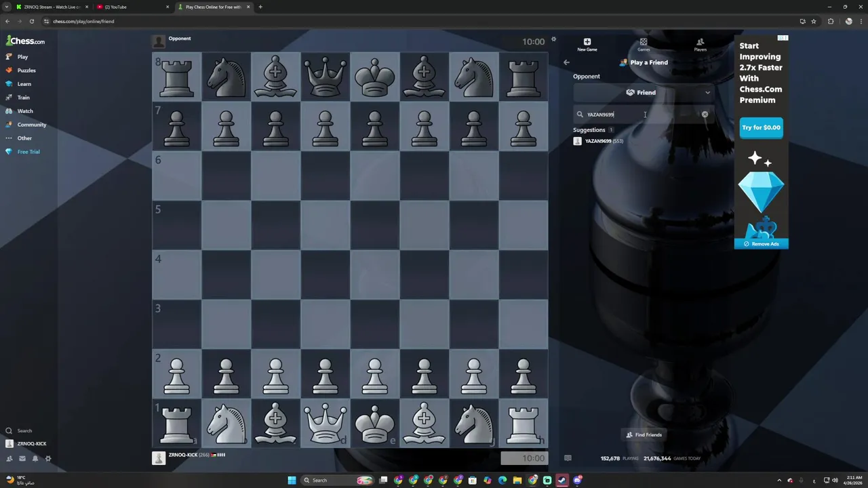Open volume control in system tray
Screen dimensions: 868x488
834,481
